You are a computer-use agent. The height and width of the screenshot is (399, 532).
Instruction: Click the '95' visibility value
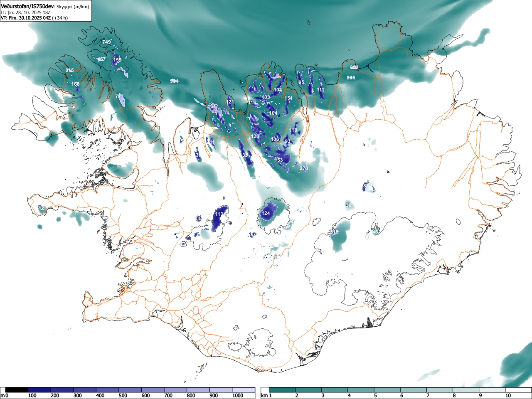pyautogui.click(x=301, y=82)
